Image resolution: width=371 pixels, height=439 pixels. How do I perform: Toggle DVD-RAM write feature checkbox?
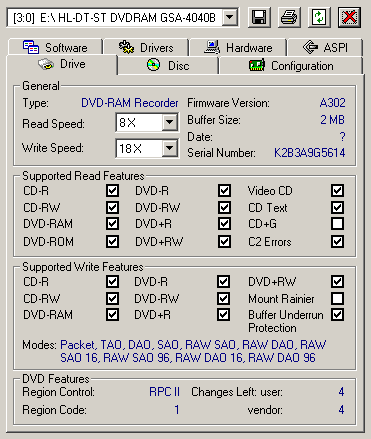tap(112, 314)
